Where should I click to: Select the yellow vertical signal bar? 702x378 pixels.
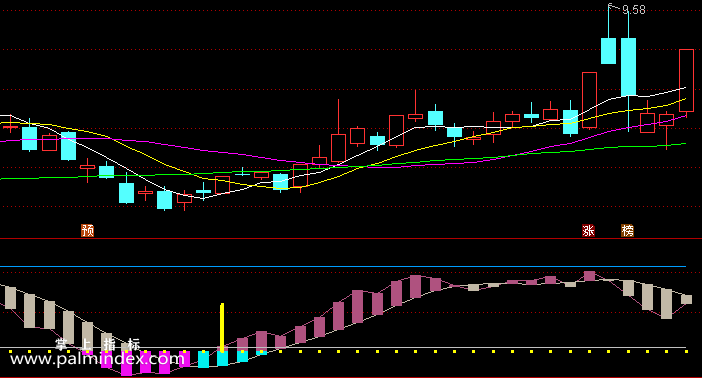tap(222, 327)
